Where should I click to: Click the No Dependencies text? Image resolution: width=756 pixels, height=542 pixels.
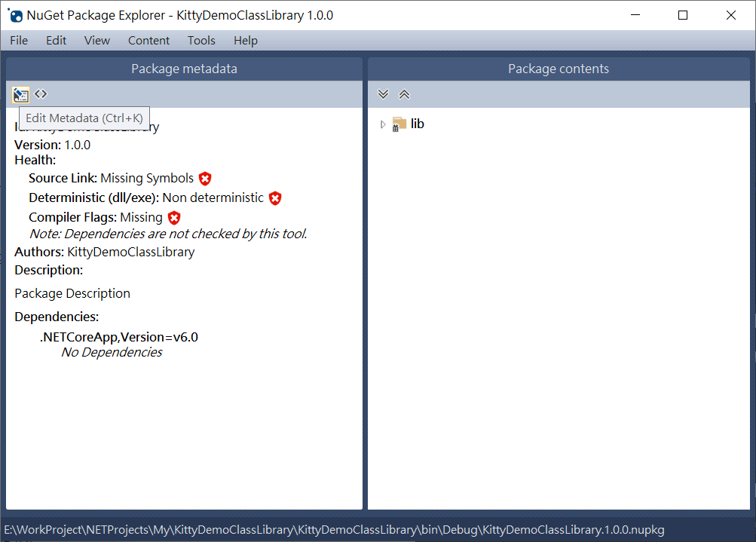click(x=112, y=353)
